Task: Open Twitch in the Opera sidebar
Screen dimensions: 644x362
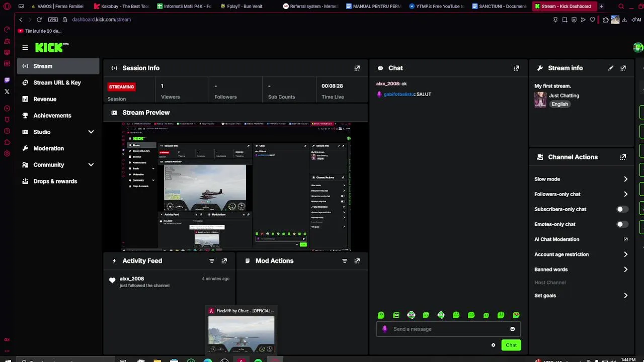Action: pyautogui.click(x=7, y=80)
